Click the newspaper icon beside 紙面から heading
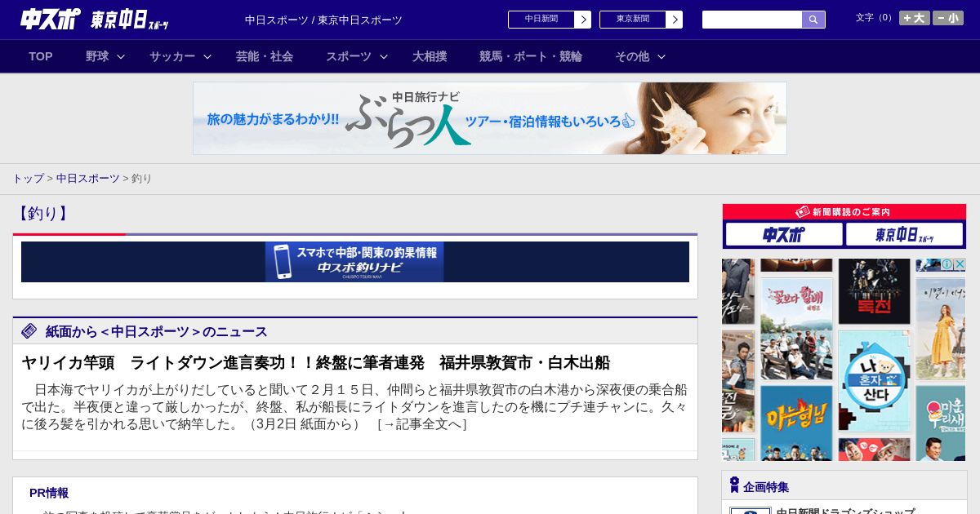The height and width of the screenshot is (514, 980). [29, 331]
